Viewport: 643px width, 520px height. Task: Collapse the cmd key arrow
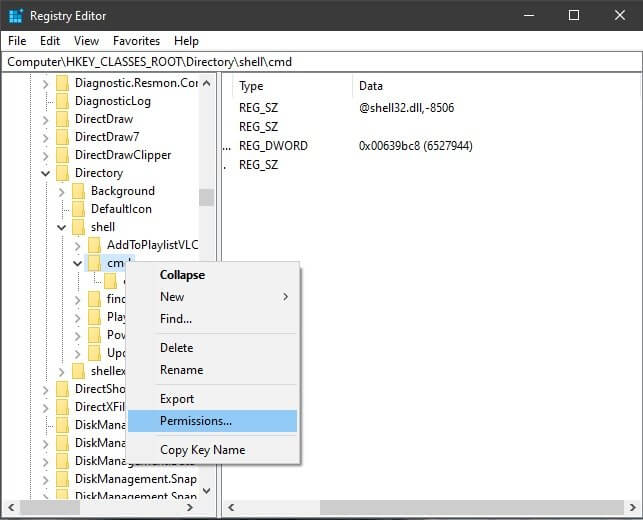(x=78, y=263)
